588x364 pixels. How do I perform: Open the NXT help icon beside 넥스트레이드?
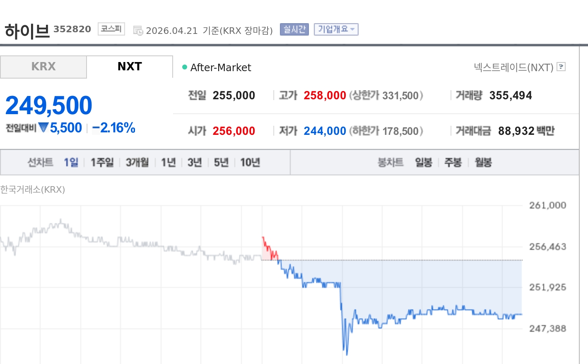coord(561,67)
